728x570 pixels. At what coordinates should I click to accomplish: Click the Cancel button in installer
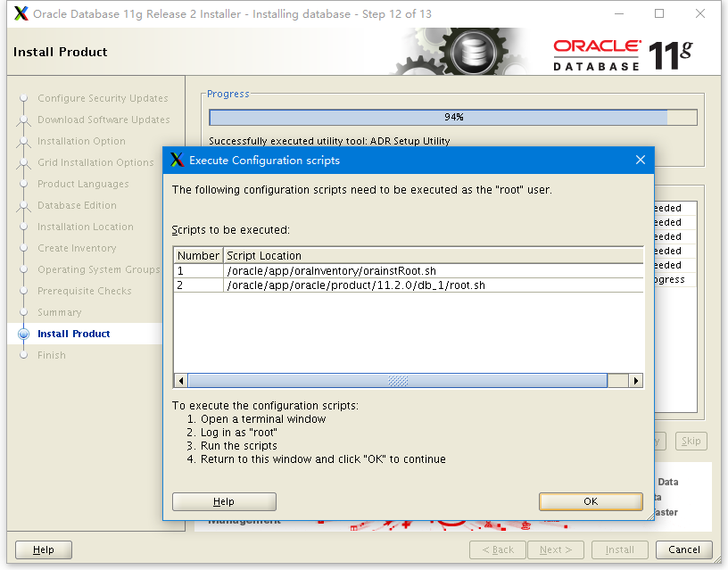(684, 549)
